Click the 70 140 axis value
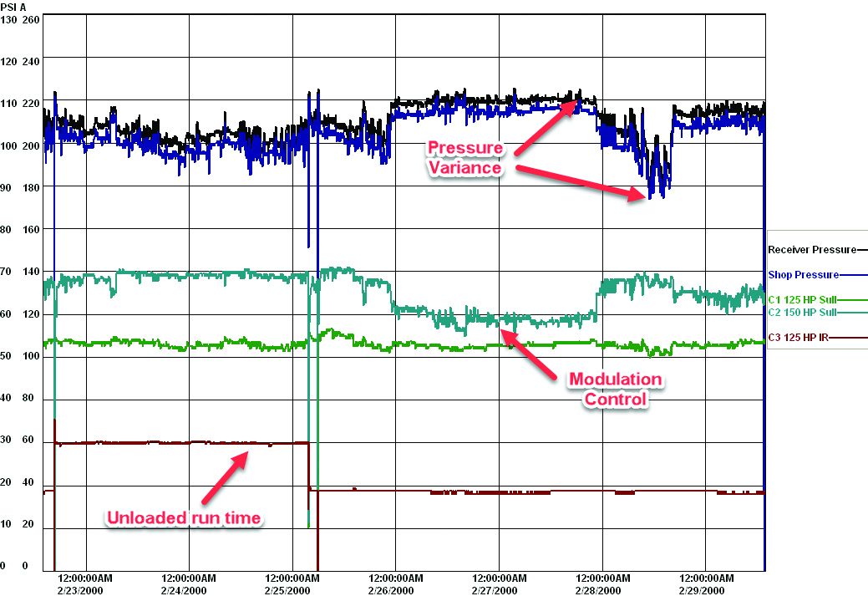 pyautogui.click(x=20, y=272)
